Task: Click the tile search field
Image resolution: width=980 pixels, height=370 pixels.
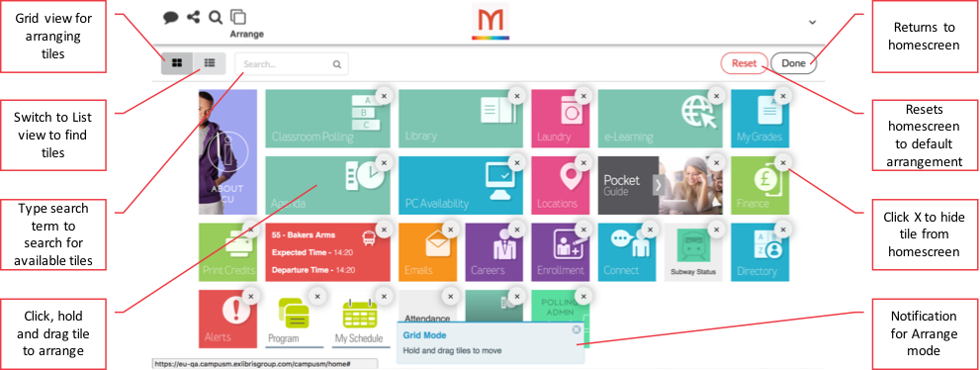Action: coord(292,63)
